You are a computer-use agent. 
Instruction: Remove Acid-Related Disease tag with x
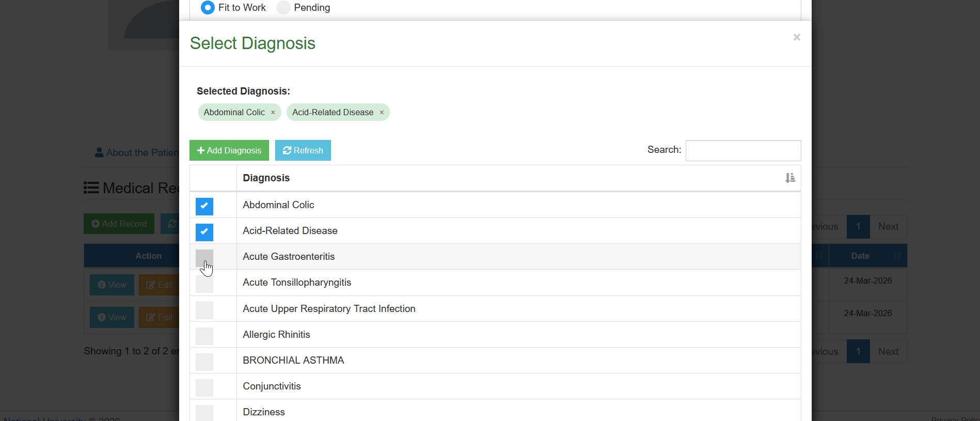[x=382, y=113]
